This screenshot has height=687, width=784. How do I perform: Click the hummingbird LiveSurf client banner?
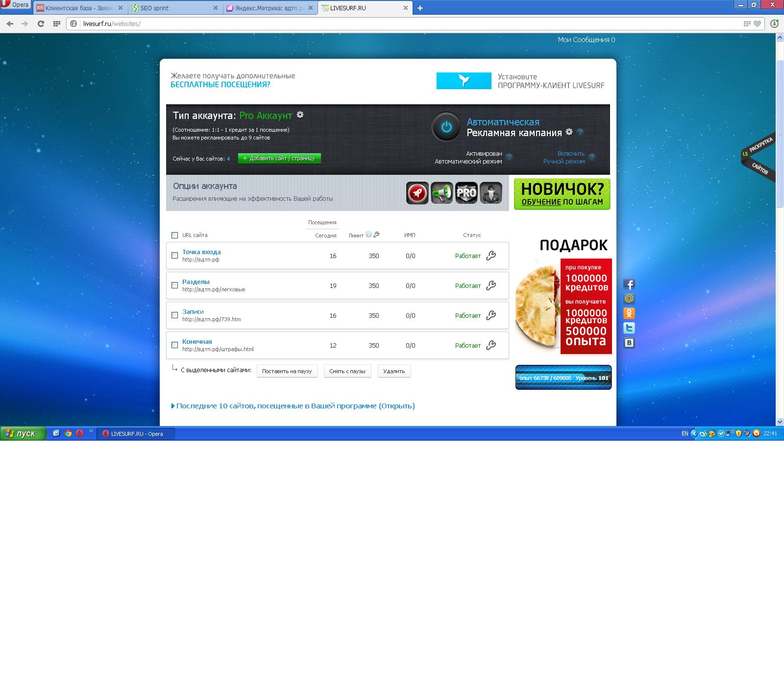pos(464,81)
